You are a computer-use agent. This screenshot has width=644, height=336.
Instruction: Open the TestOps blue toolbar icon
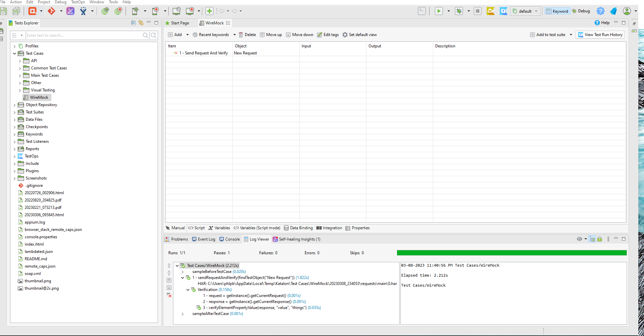click(503, 11)
